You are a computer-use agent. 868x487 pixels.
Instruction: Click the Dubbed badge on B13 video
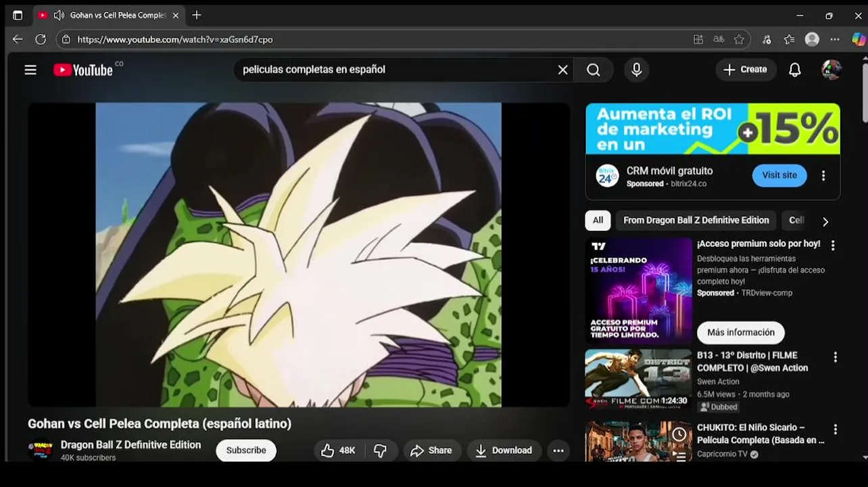tap(719, 407)
